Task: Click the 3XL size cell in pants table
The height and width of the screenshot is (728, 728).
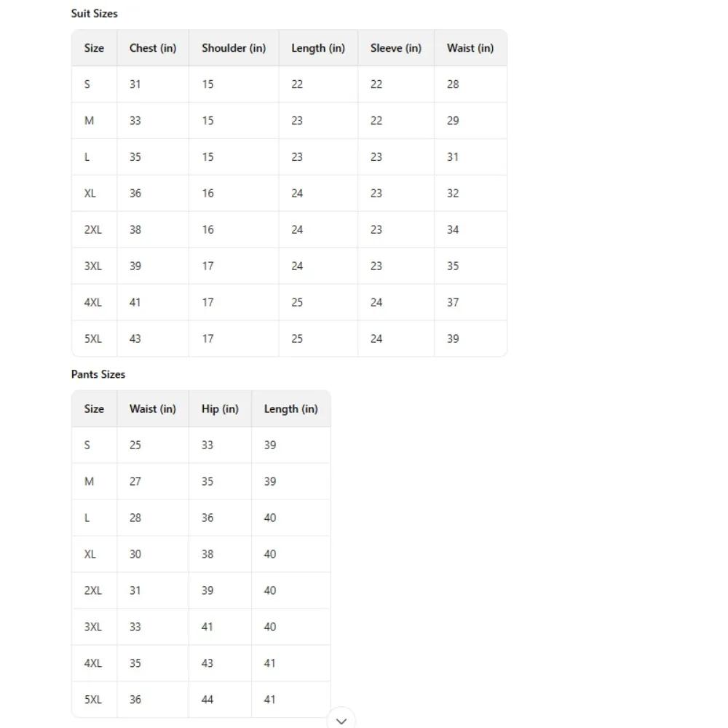Action: pyautogui.click(x=94, y=627)
